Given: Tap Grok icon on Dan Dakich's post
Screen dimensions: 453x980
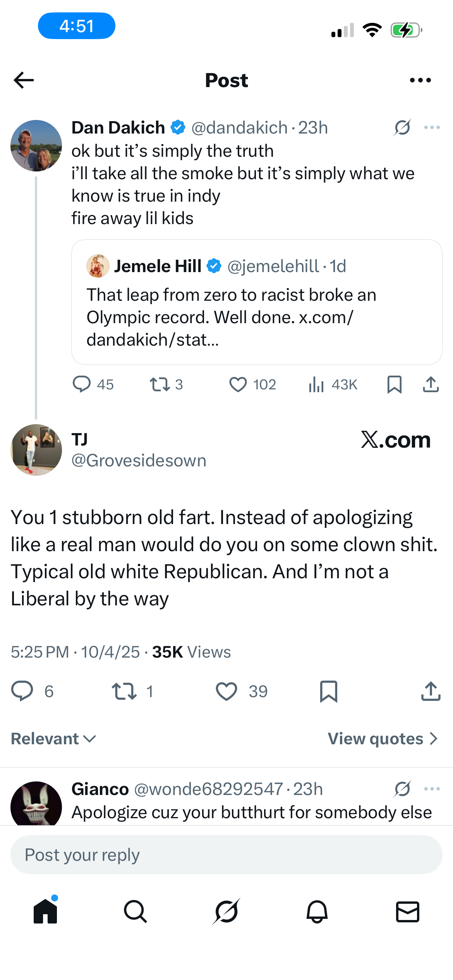Looking at the screenshot, I should click(x=402, y=128).
